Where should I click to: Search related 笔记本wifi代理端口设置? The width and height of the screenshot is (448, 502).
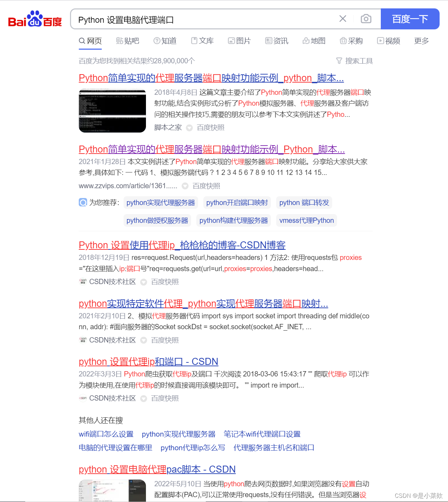(262, 434)
